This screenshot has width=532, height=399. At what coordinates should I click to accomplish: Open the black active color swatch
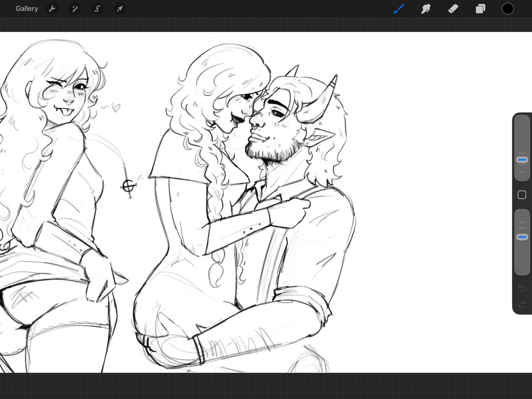[x=508, y=8]
